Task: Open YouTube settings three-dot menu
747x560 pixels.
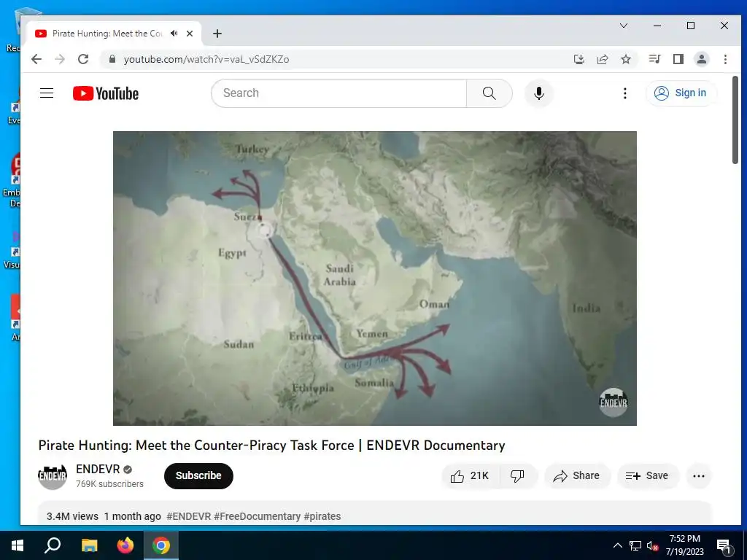Action: pos(625,93)
